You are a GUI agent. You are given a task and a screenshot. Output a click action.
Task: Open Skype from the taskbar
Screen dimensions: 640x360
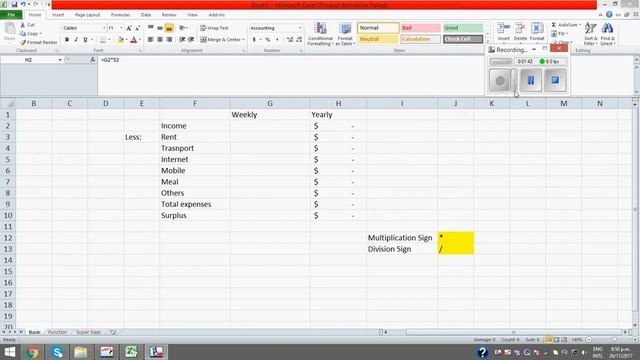tap(57, 352)
